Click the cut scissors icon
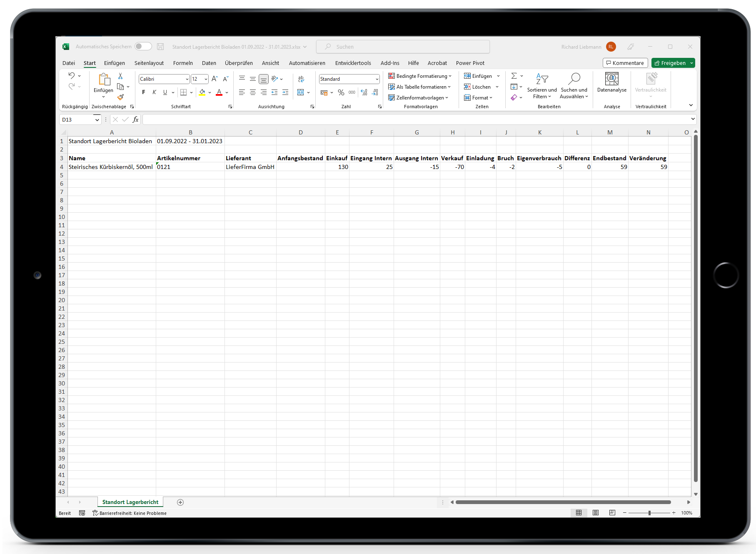Screen dimensions: 756x554 pos(120,76)
